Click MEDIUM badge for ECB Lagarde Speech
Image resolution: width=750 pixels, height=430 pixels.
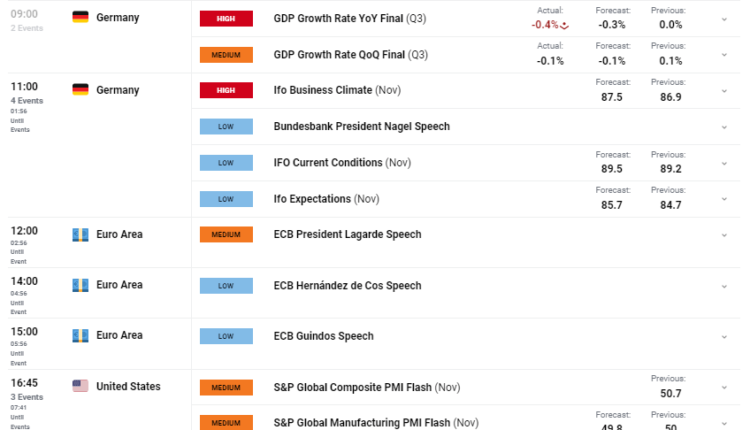click(x=227, y=235)
